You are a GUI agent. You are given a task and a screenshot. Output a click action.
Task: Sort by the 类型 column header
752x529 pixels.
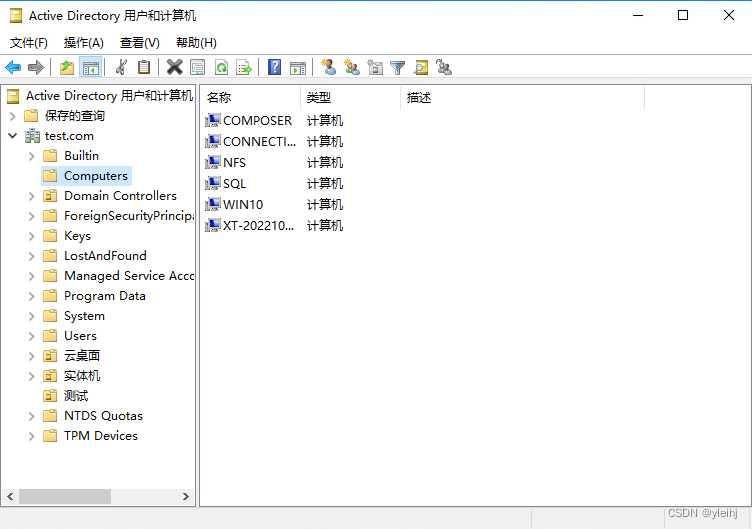point(351,98)
